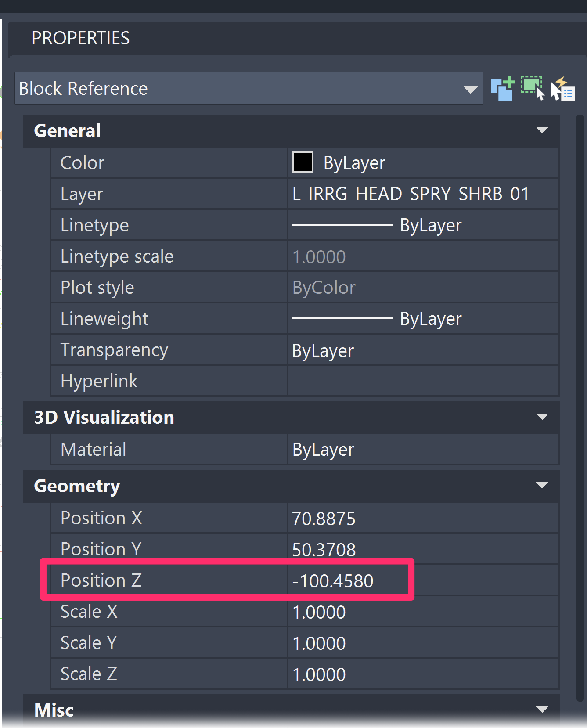Click the black Color swatch ByLayer
The height and width of the screenshot is (728, 587).
click(x=303, y=162)
